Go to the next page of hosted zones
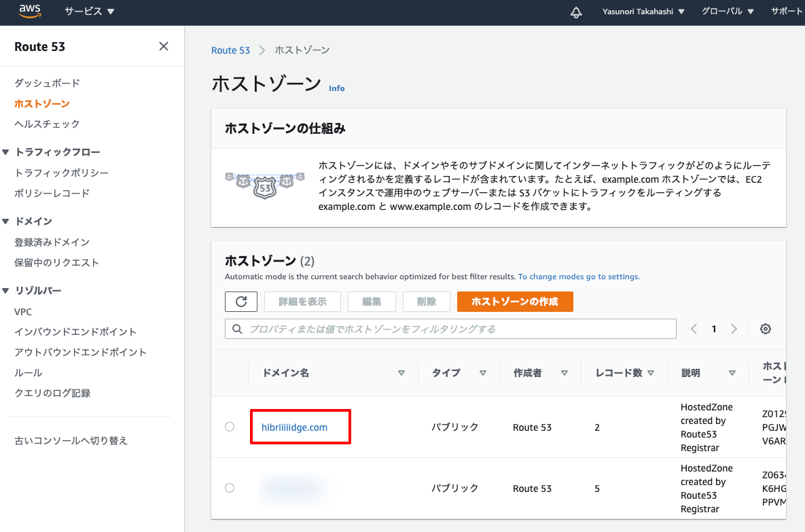Image resolution: width=805 pixels, height=532 pixels. [x=734, y=328]
